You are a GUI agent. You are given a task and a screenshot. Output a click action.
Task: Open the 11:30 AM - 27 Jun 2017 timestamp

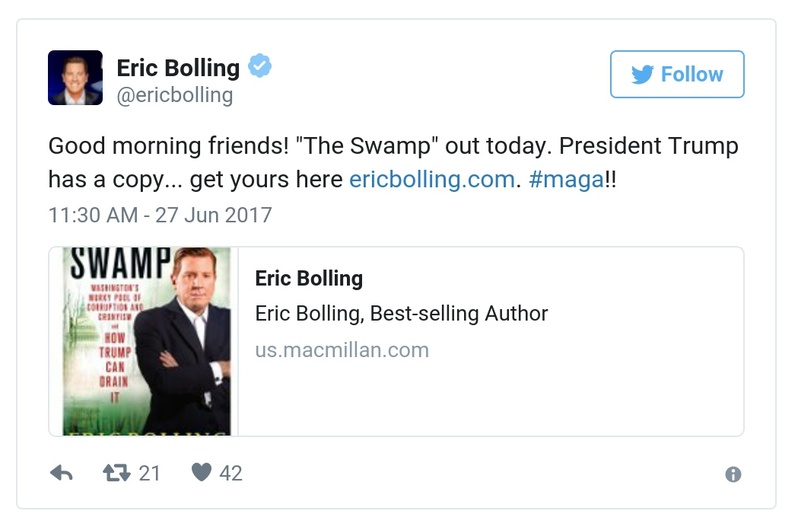(160, 215)
